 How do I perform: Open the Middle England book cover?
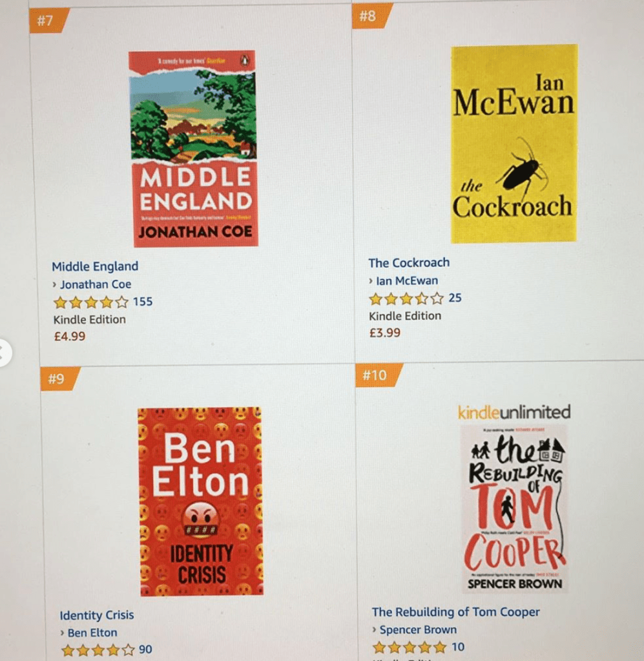(x=193, y=149)
